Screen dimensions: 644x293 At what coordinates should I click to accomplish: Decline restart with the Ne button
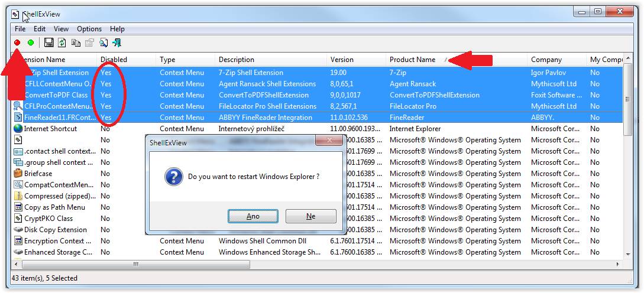coord(311,216)
